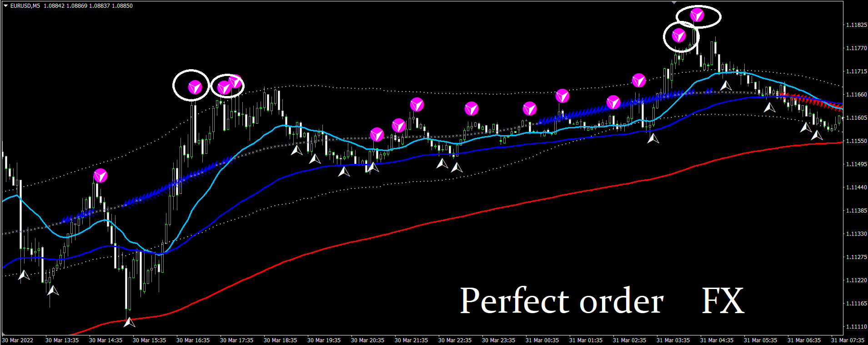Image resolution: width=868 pixels, height=345 pixels.
Task: Click the 30 Mar 19:35 time label
Action: point(324,340)
